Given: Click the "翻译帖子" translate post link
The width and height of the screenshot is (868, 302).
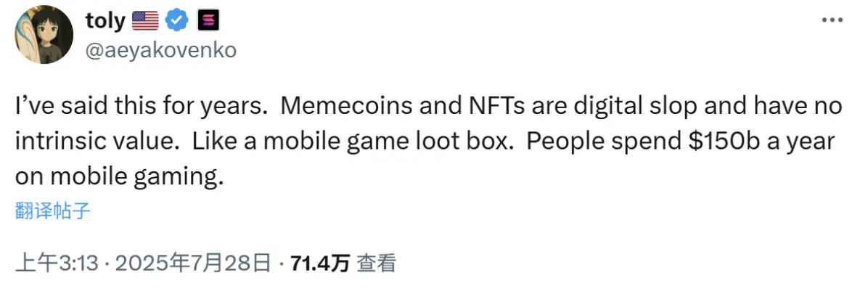Looking at the screenshot, I should pyautogui.click(x=52, y=211).
